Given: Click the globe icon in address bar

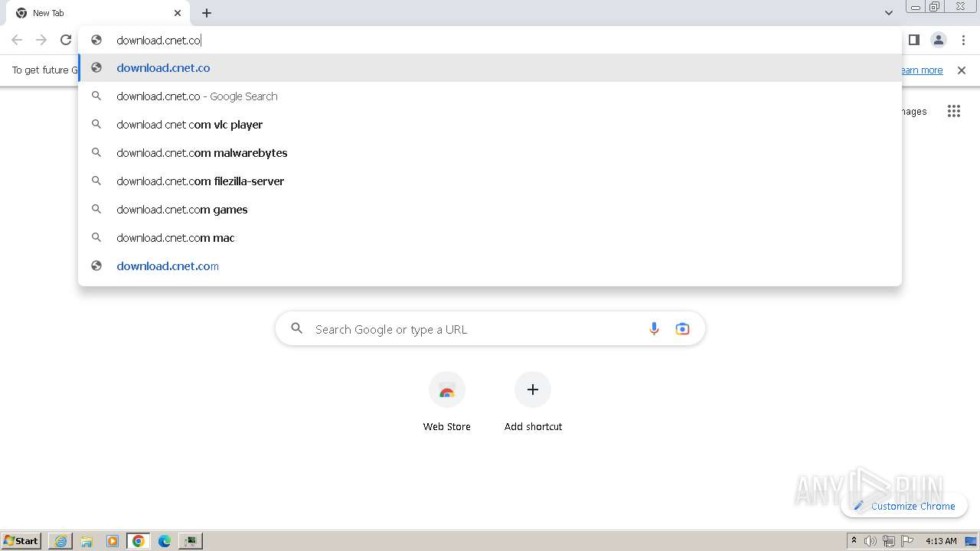Looking at the screenshot, I should (96, 40).
